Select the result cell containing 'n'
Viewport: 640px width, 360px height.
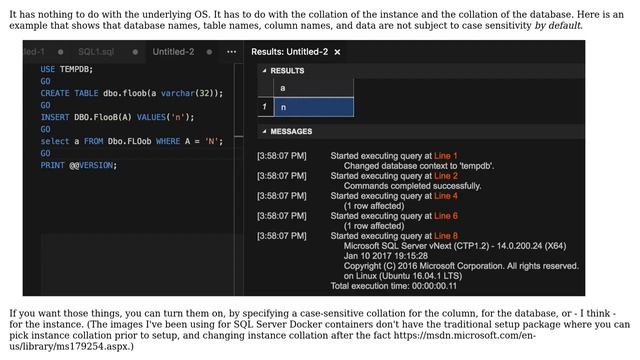pos(313,107)
